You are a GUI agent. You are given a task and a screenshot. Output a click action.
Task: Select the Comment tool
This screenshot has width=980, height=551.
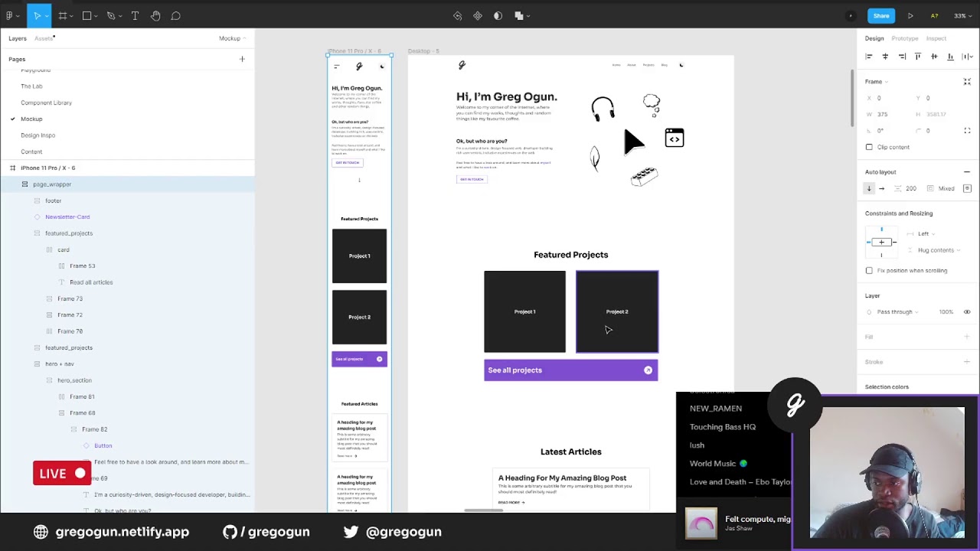point(175,15)
